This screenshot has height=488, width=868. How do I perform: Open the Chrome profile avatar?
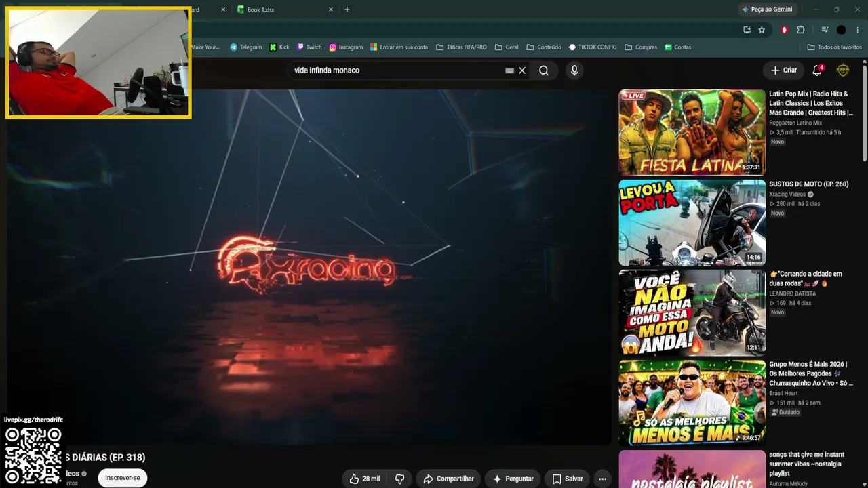click(842, 30)
